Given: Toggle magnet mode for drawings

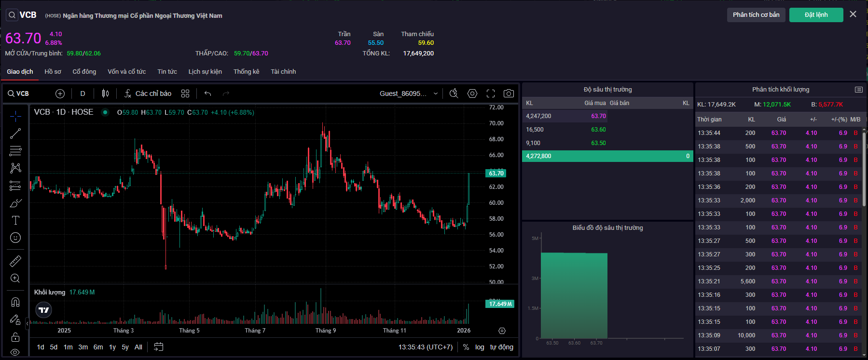Looking at the screenshot, I should click(x=15, y=302).
